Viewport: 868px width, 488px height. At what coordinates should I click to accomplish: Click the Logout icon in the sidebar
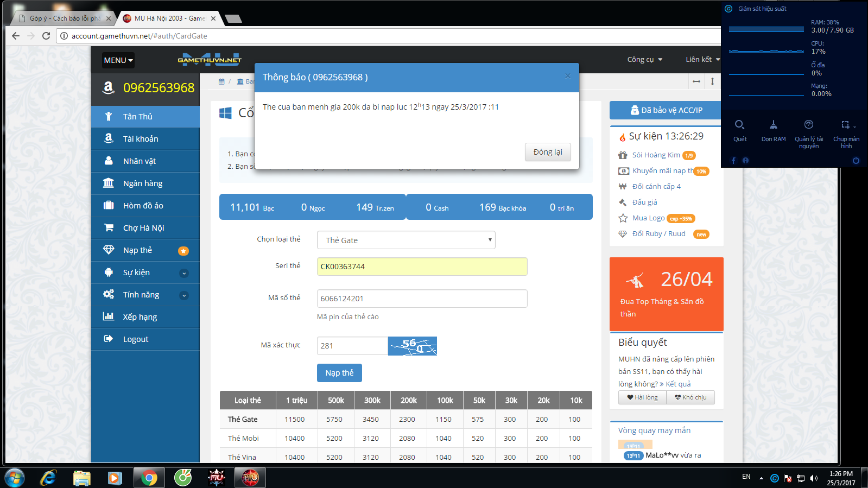click(109, 339)
